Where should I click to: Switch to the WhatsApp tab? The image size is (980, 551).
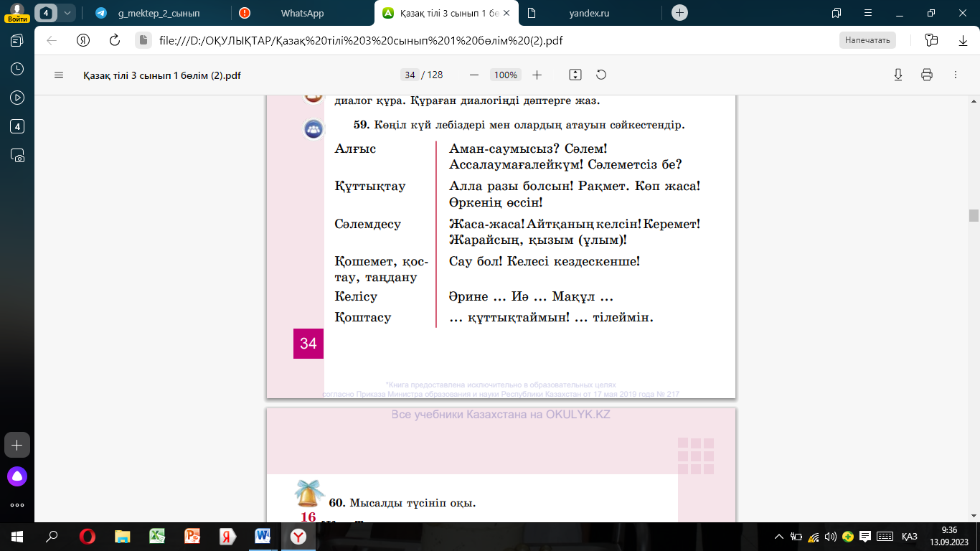pos(302,13)
